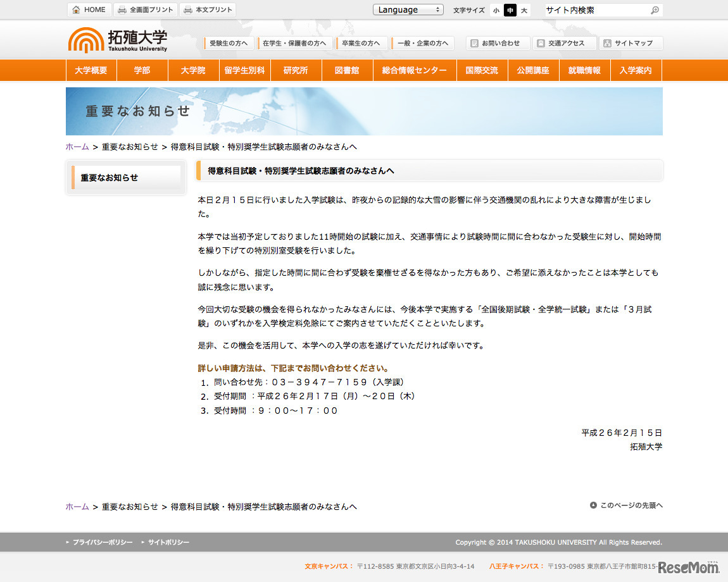Open the 就職情報 navigation menu
728x582 pixels.
tap(583, 70)
